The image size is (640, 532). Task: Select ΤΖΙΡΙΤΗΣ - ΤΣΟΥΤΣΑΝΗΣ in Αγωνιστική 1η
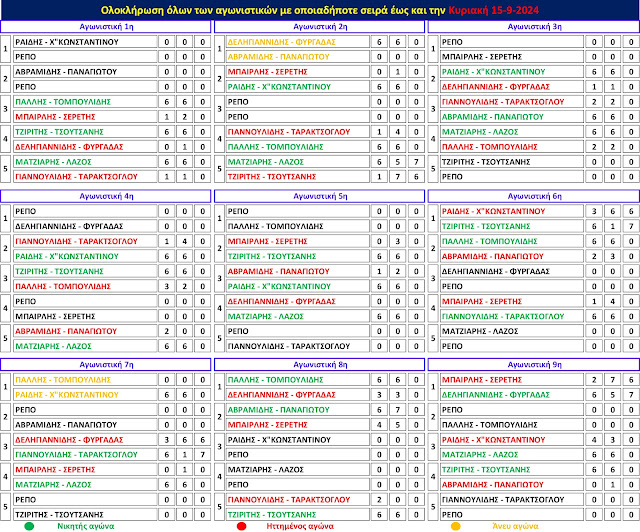85,132
